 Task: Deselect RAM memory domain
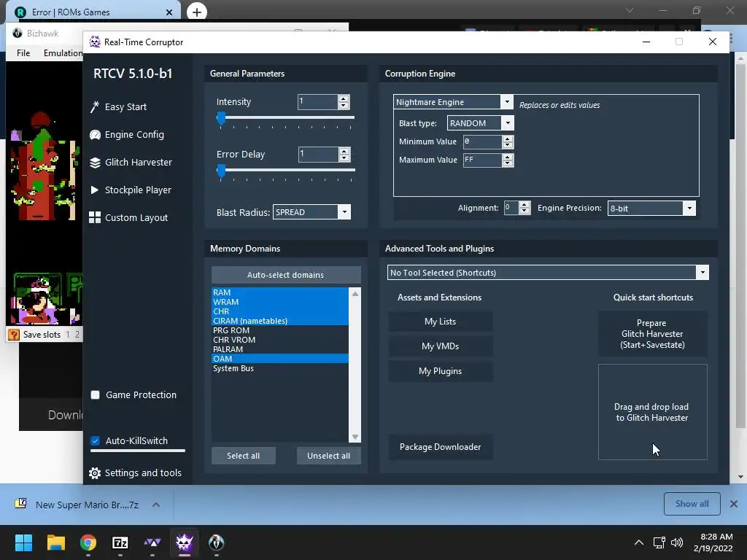pyautogui.click(x=279, y=292)
